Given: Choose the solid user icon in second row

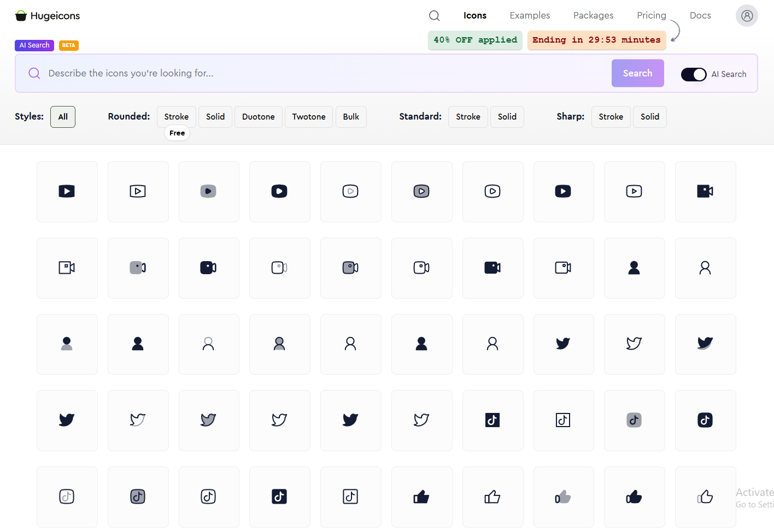Looking at the screenshot, I should tap(634, 268).
